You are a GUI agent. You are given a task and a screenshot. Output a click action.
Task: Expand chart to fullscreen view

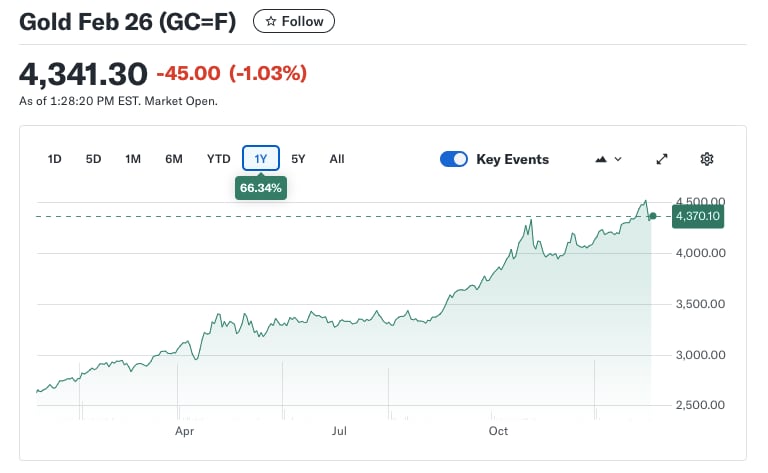pyautogui.click(x=662, y=159)
